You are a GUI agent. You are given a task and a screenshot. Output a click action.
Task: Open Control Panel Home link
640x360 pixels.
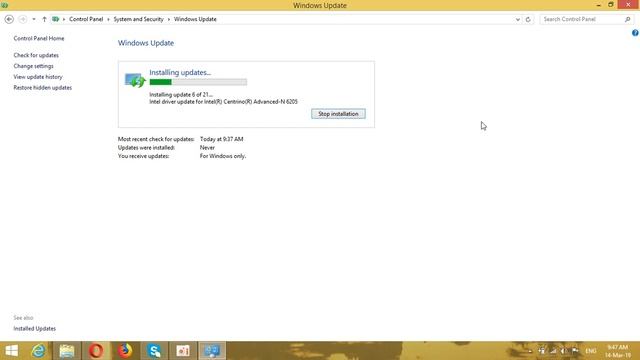[39, 38]
